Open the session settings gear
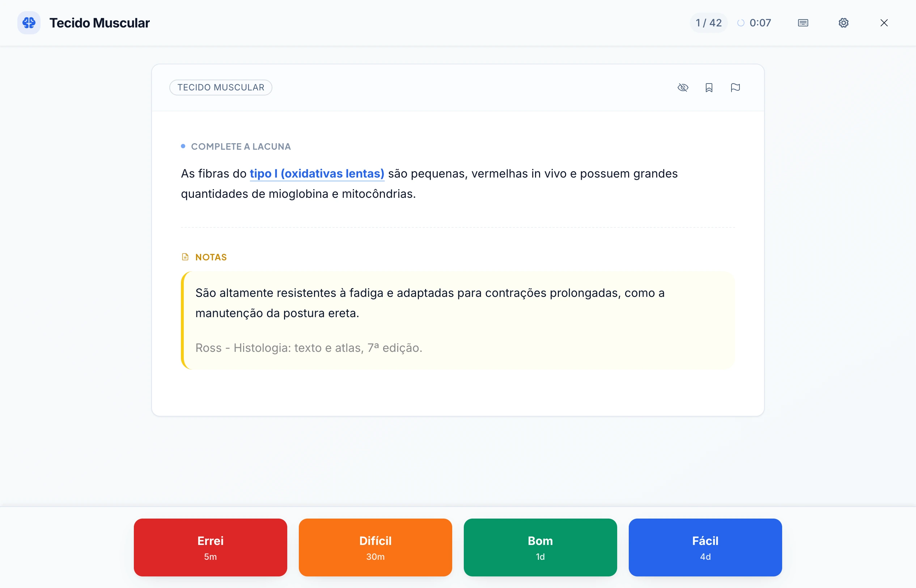 point(844,22)
